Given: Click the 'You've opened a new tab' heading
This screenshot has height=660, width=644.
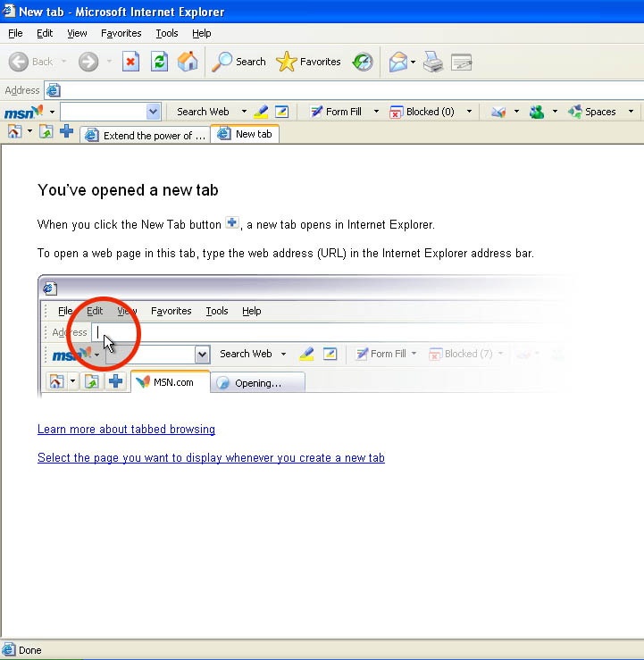Looking at the screenshot, I should tap(128, 190).
